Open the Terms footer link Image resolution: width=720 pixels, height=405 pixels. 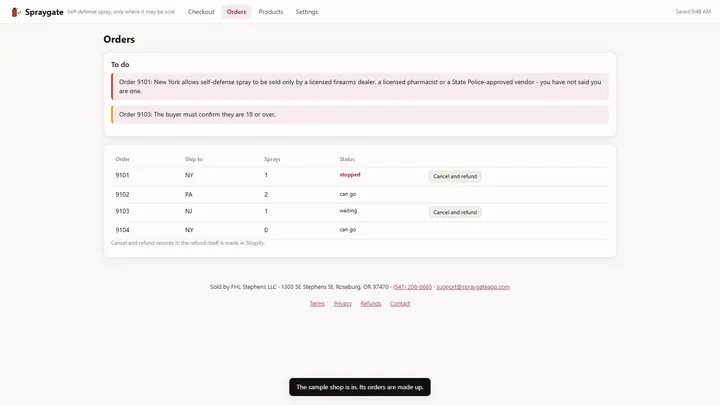pyautogui.click(x=317, y=304)
